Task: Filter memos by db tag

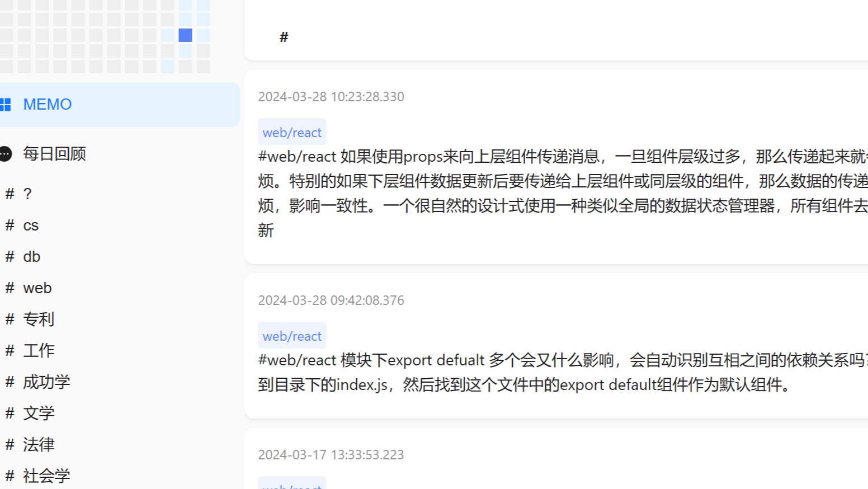Action: (32, 257)
